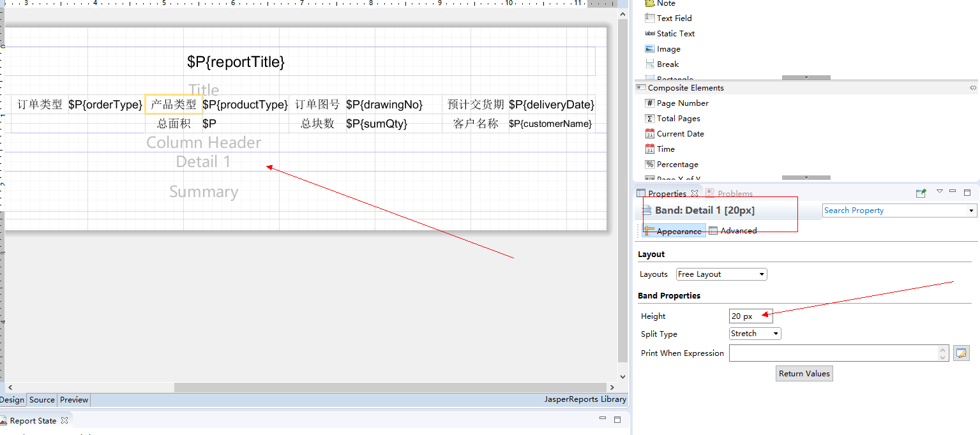Select the 订单类型 static label
The image size is (980, 435).
tap(40, 105)
